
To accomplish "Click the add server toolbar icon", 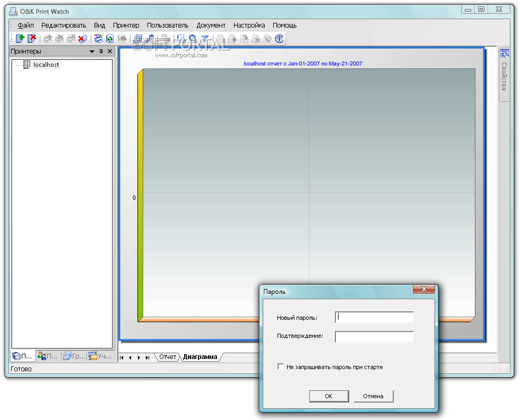I will pyautogui.click(x=20, y=39).
